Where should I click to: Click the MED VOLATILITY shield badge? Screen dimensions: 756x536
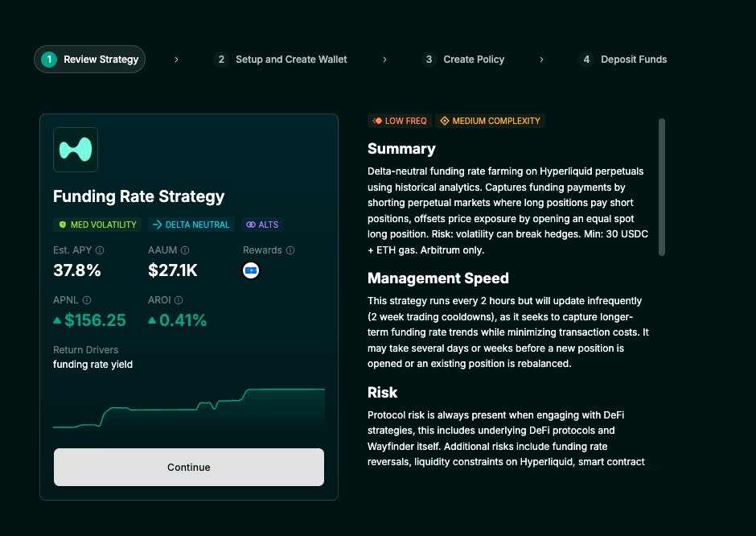click(x=97, y=225)
